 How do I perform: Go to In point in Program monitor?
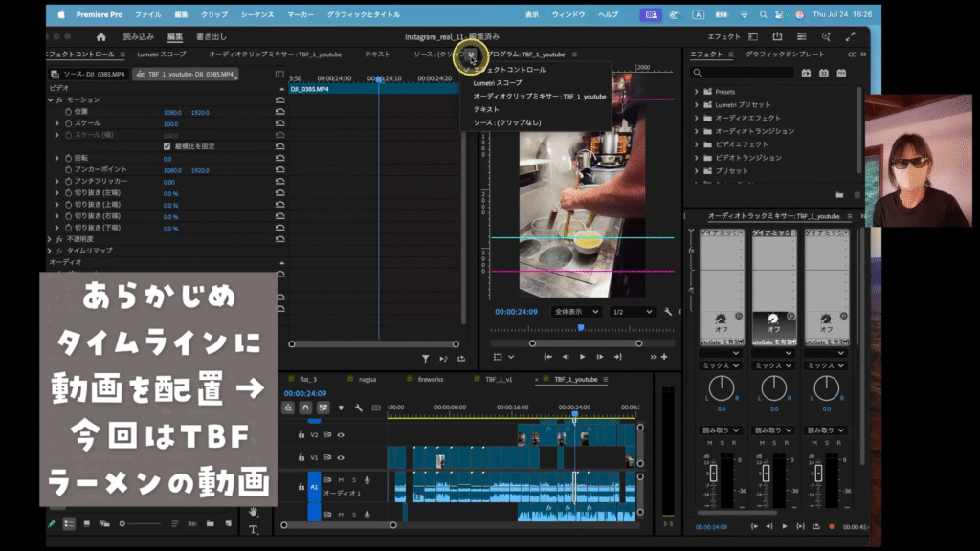coord(548,357)
